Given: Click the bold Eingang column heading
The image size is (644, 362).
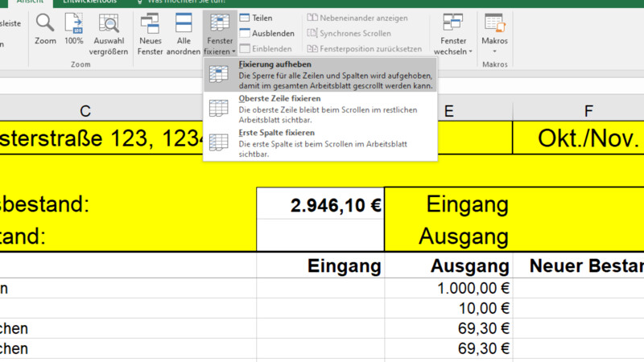Looking at the screenshot, I should (x=320, y=265).
